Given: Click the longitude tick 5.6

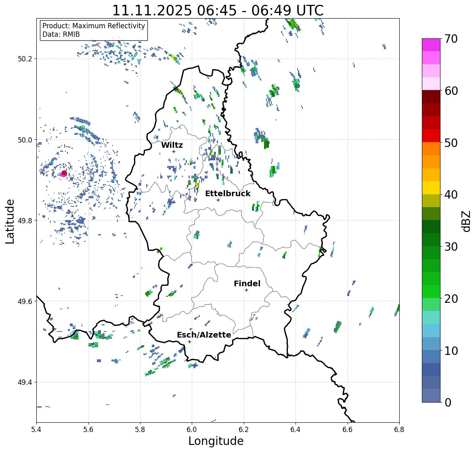Looking at the screenshot, I should [88, 430].
